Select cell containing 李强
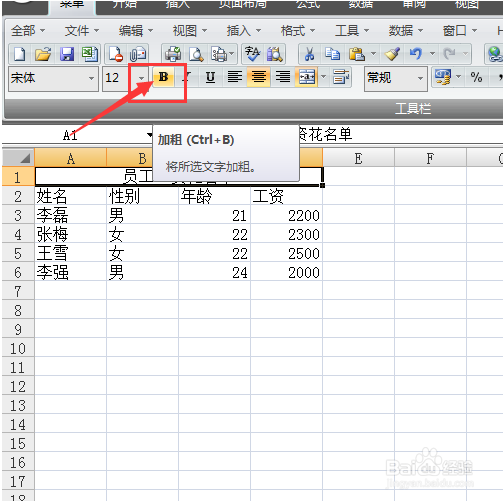 point(71,272)
